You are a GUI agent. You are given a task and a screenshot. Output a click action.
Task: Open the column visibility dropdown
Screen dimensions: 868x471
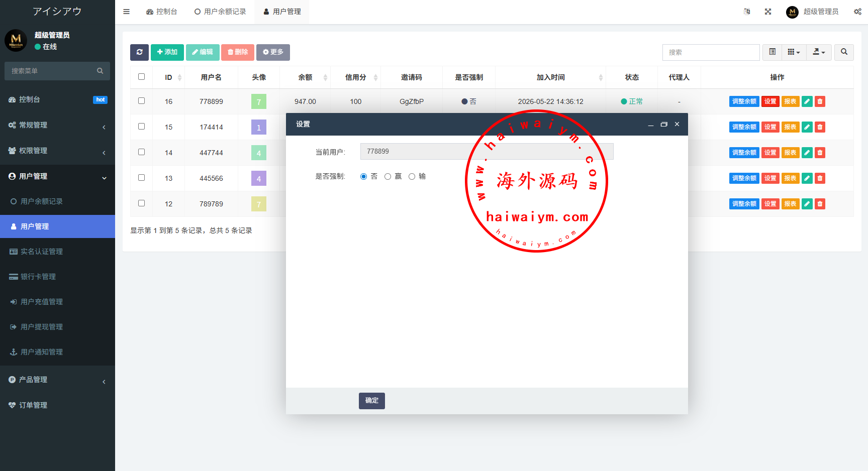pos(794,52)
